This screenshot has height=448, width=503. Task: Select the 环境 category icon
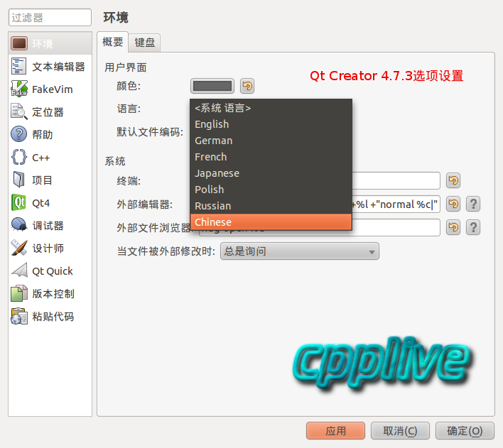coord(19,43)
